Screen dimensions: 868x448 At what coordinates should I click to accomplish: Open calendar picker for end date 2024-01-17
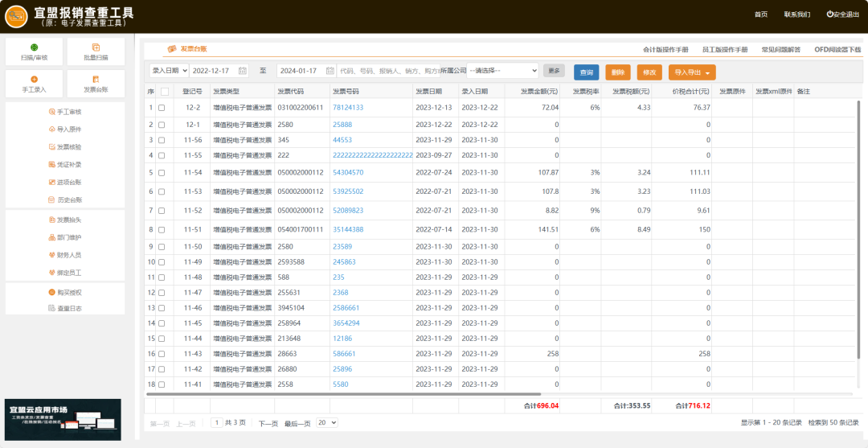click(330, 71)
